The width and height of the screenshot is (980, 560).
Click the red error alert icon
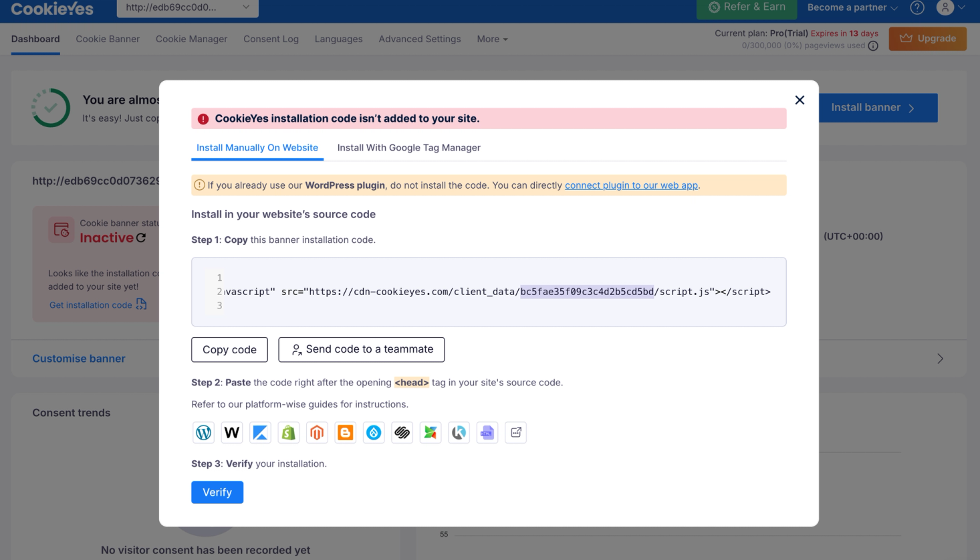(203, 118)
